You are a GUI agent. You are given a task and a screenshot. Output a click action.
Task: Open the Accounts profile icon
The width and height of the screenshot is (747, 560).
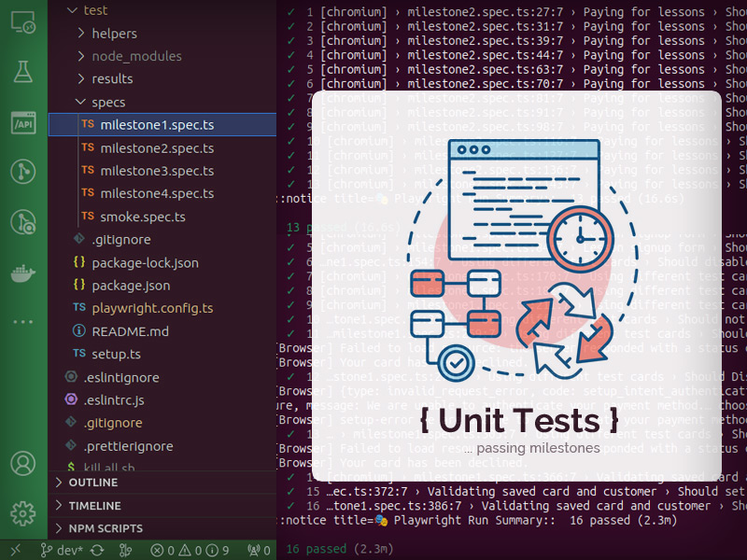tap(22, 464)
